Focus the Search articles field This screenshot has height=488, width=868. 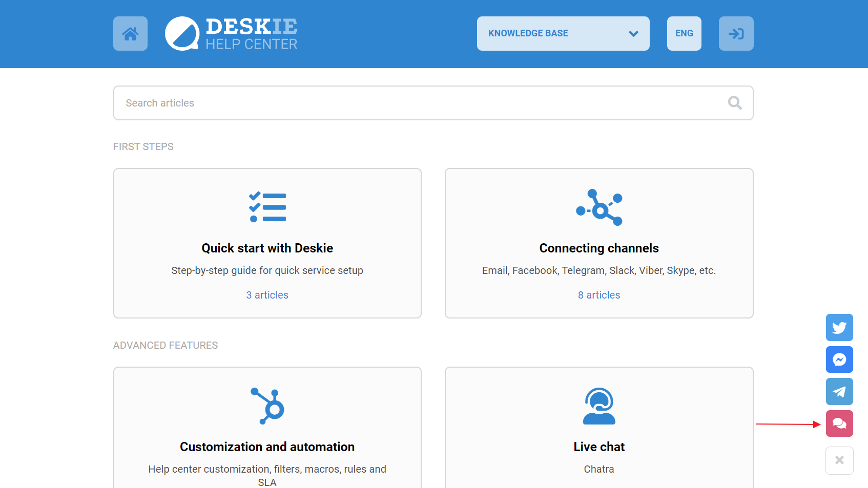433,103
